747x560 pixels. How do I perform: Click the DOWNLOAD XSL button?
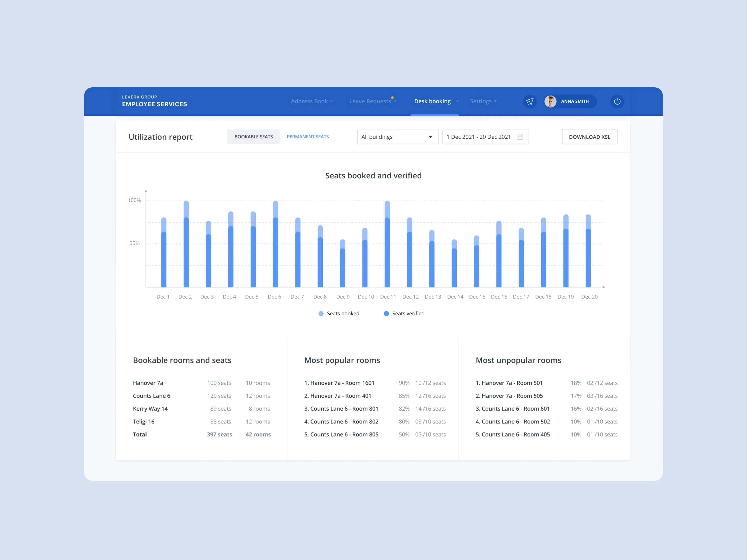[590, 137]
